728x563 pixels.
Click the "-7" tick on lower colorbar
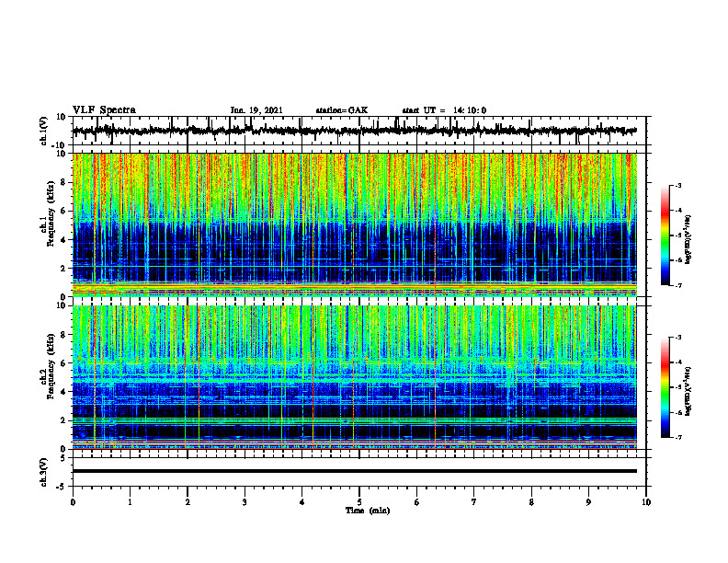[x=677, y=437]
